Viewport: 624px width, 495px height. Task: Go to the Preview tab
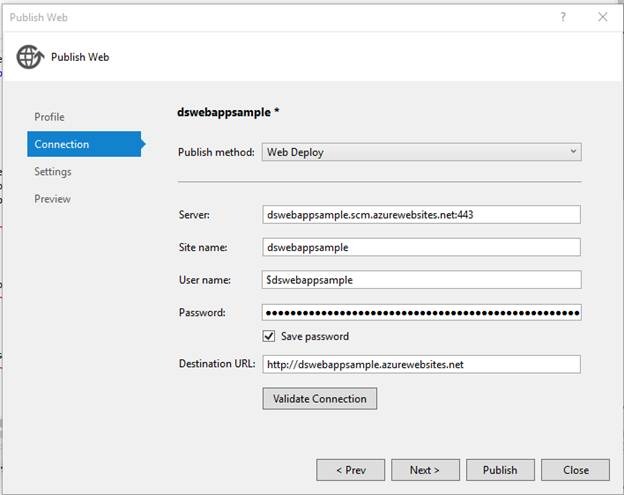[52, 199]
